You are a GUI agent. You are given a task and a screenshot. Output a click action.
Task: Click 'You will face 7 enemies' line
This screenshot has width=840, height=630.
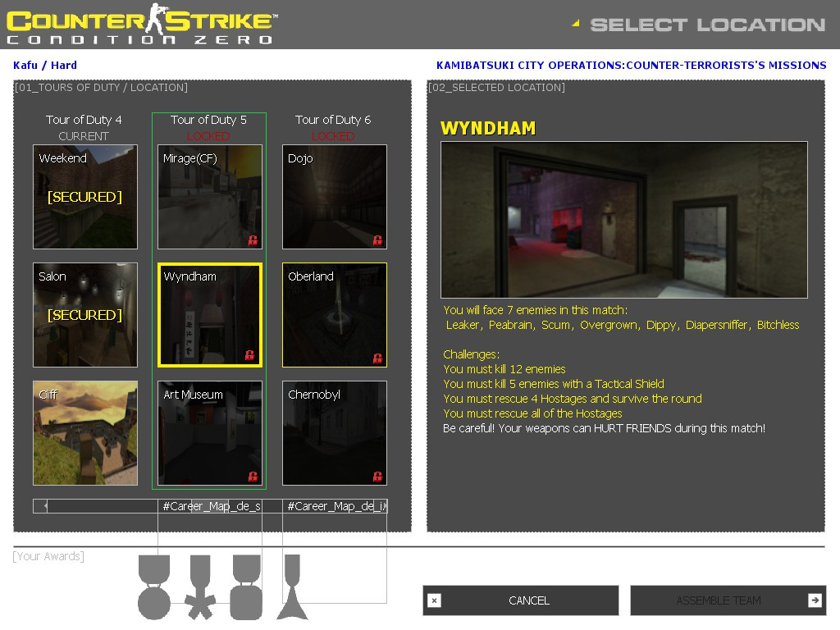(x=535, y=310)
